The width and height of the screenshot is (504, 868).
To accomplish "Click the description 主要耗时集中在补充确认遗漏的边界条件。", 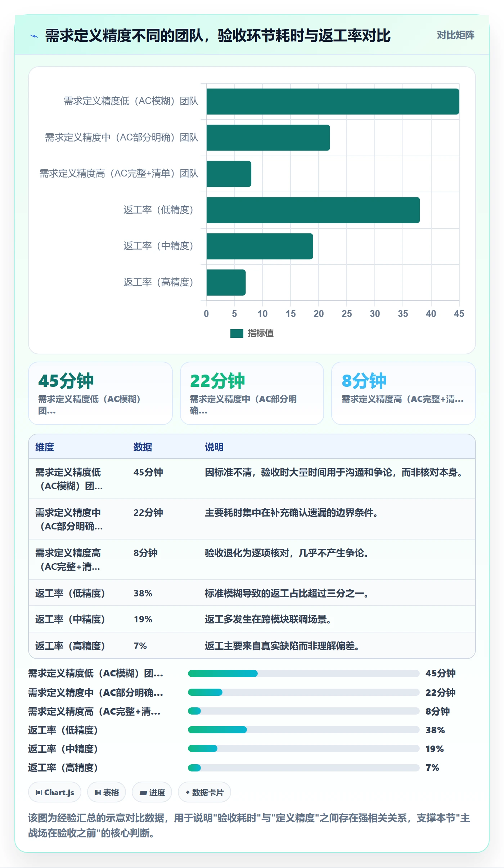I will click(x=292, y=513).
